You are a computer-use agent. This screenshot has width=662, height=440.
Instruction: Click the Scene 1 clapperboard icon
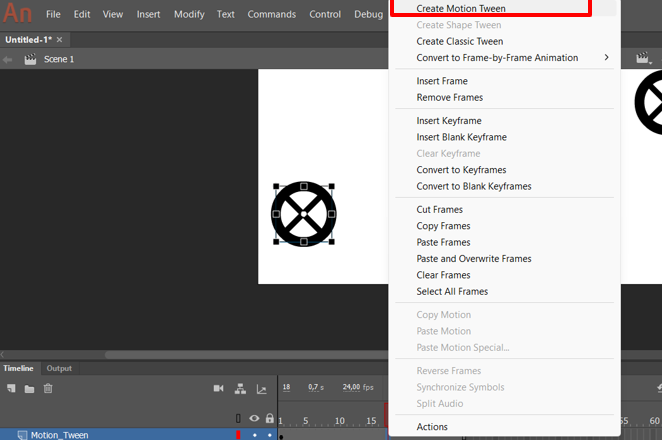click(30, 59)
